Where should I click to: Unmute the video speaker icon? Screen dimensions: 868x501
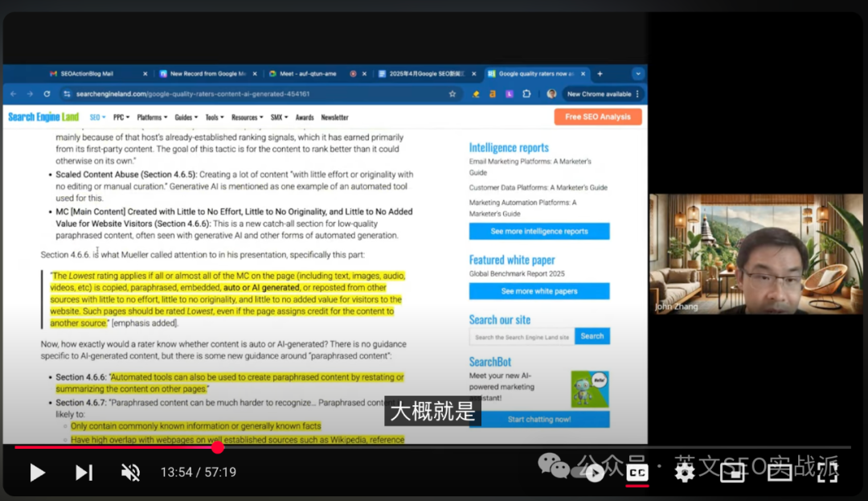[x=131, y=473]
